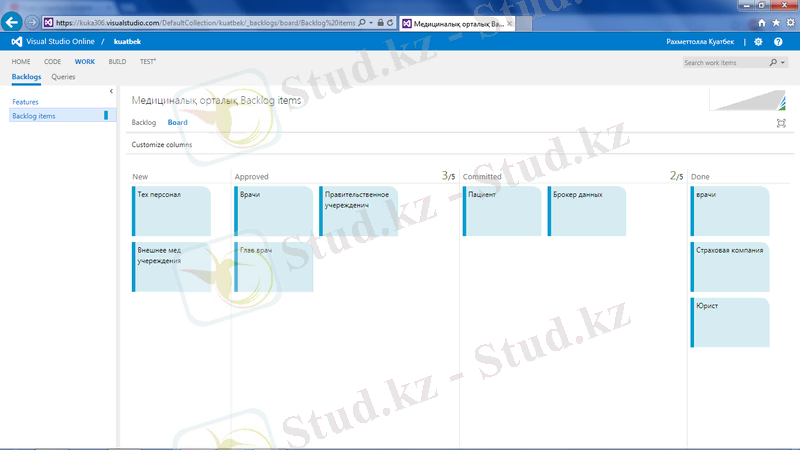This screenshot has height=450, width=800.
Task: Click the browser back arrow button
Action: pos(11,22)
